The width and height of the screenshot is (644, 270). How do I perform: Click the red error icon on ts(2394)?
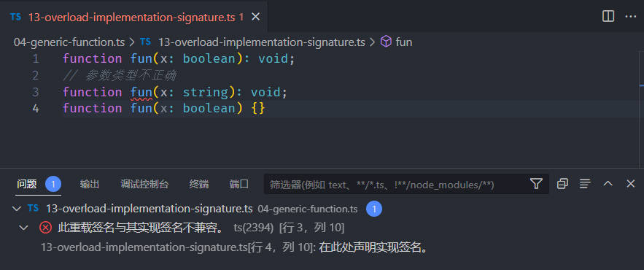click(x=46, y=228)
